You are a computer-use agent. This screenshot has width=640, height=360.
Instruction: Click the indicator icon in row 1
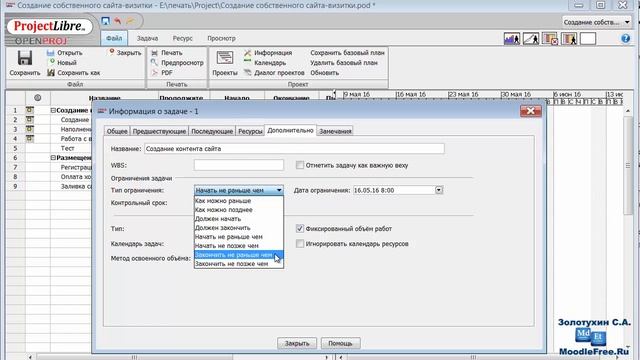click(30, 110)
